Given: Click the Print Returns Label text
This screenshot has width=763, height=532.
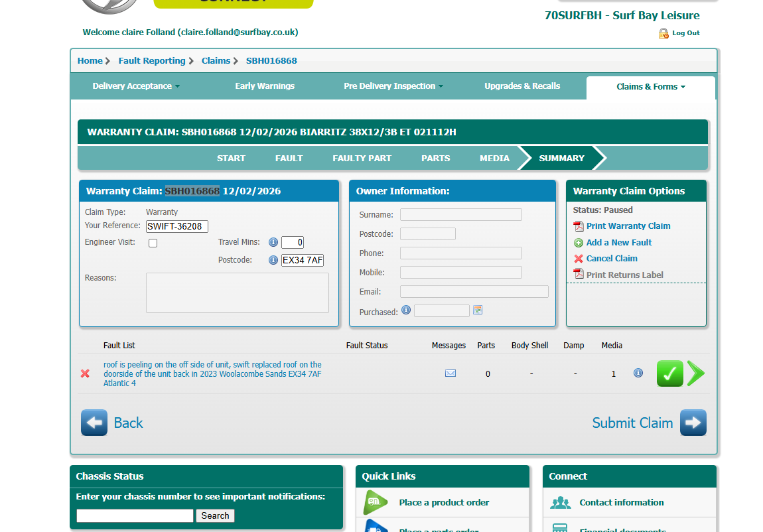Looking at the screenshot, I should 625,275.
